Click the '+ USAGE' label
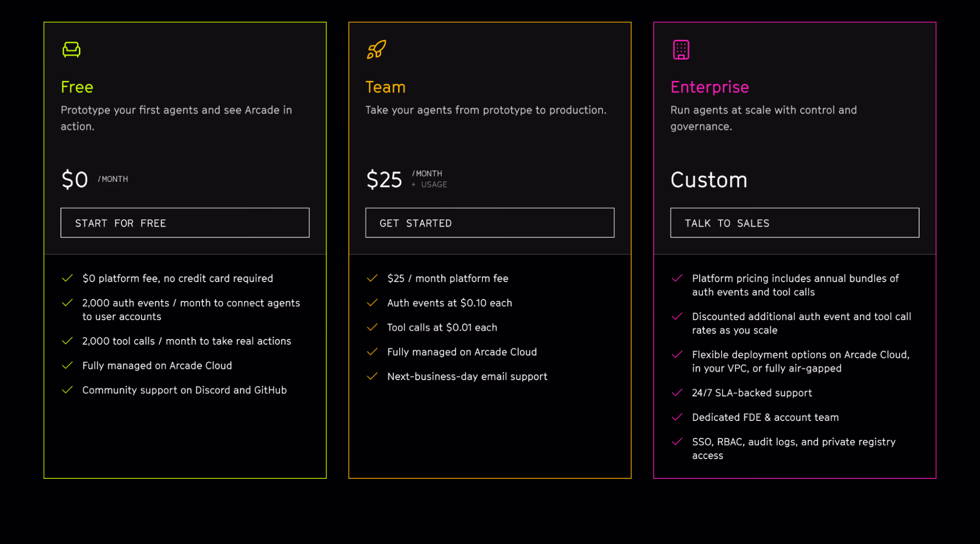 429,184
